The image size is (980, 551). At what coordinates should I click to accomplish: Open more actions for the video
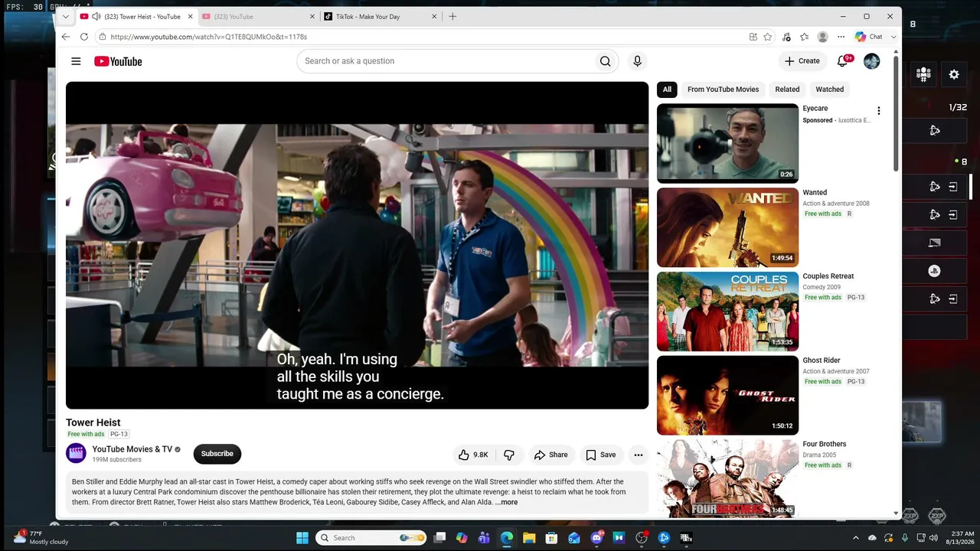coord(639,455)
